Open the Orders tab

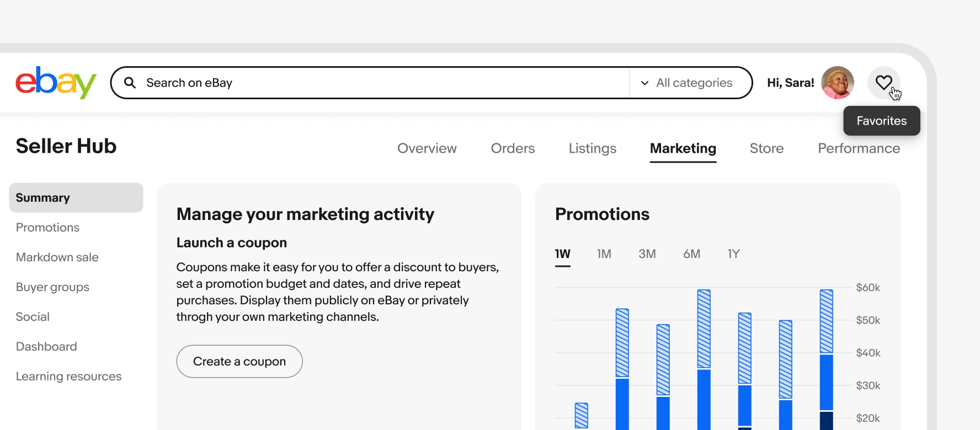513,148
